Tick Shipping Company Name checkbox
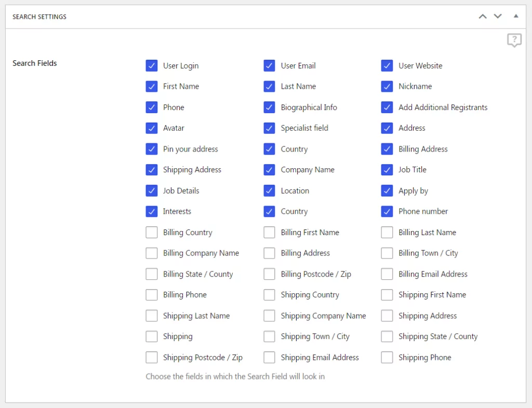Viewport: 532px width, 408px height. pyautogui.click(x=270, y=316)
